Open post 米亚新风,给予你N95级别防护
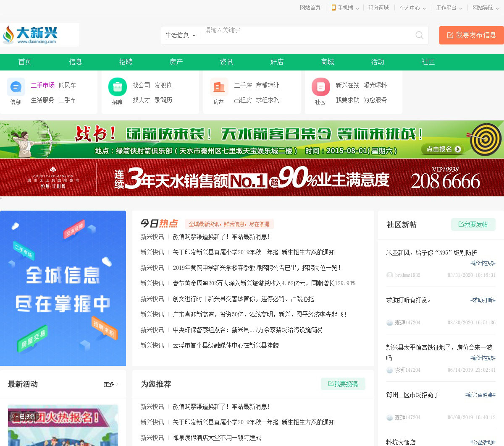 point(432,253)
